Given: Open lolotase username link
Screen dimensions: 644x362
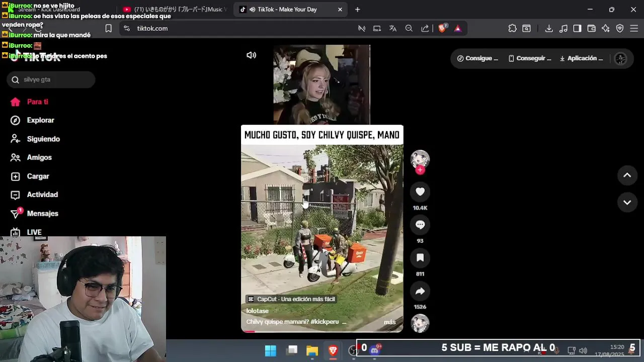Looking at the screenshot, I should coord(258,311).
